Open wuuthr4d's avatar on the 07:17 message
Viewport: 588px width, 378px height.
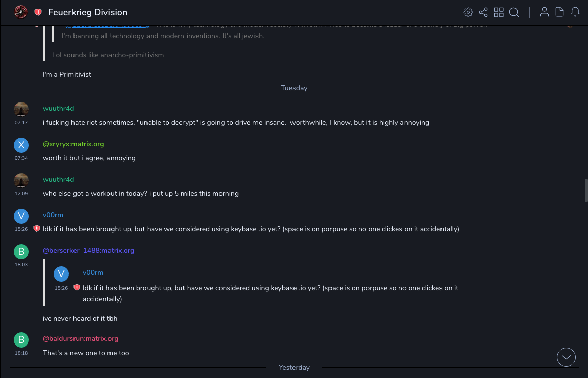21,110
